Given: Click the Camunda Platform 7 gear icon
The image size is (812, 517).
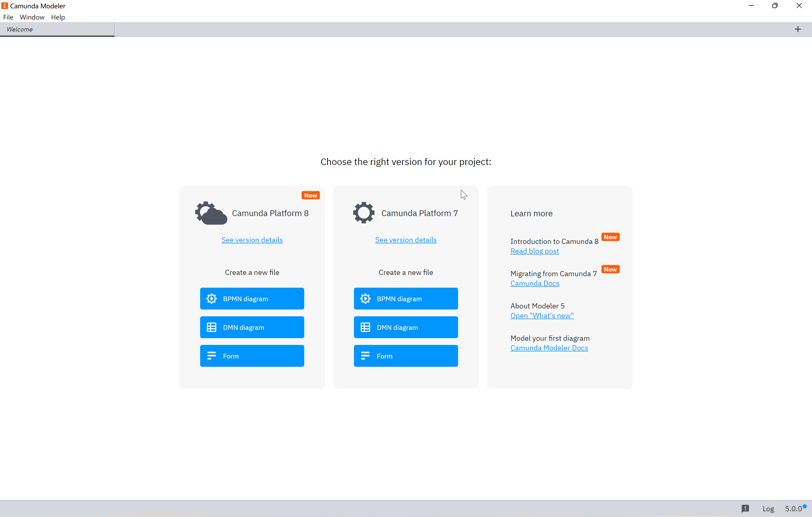Looking at the screenshot, I should tap(364, 213).
